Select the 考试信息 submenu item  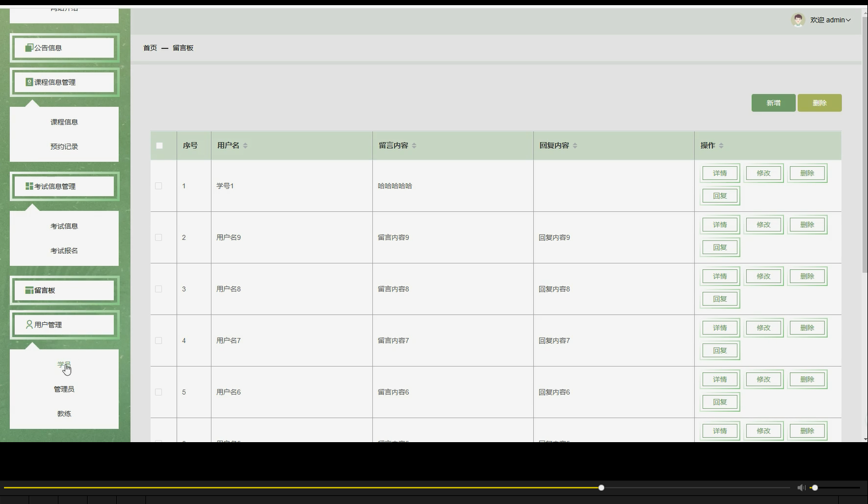coord(64,226)
